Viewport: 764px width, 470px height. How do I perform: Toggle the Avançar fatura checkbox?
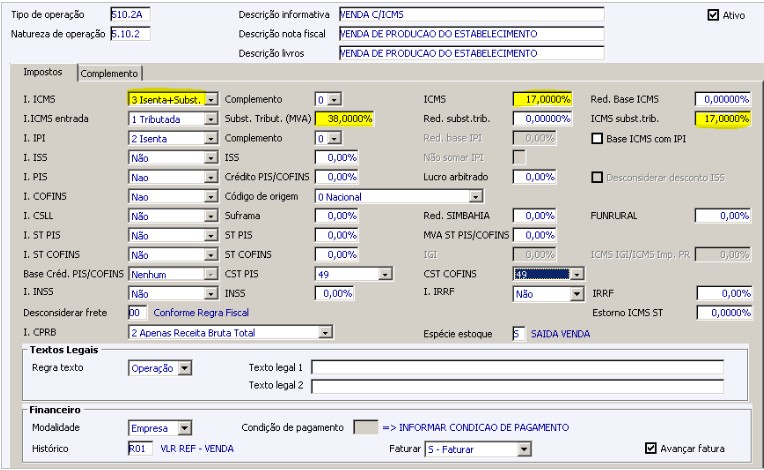(650, 448)
